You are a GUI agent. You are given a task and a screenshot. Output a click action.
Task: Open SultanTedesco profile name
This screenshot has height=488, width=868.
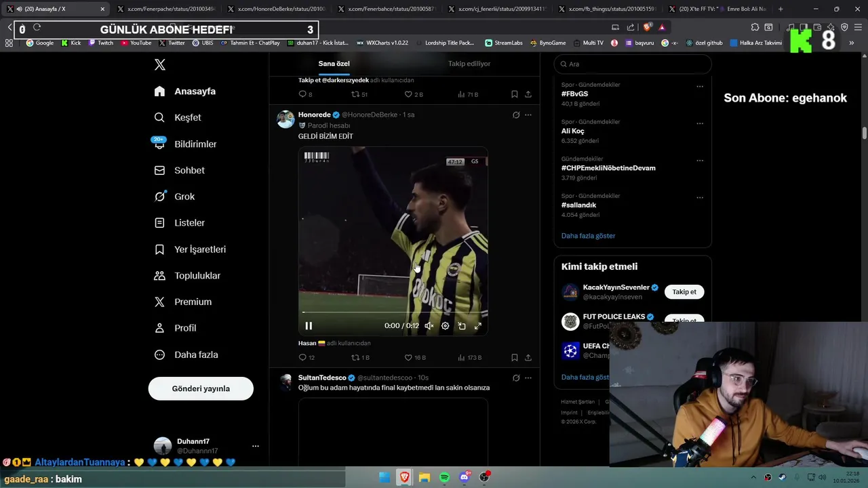coord(322,378)
